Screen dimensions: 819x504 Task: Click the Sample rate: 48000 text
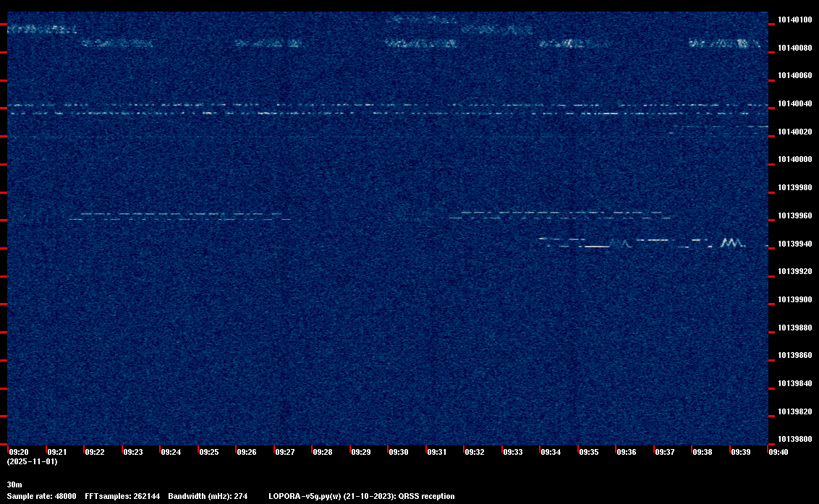pos(41,496)
